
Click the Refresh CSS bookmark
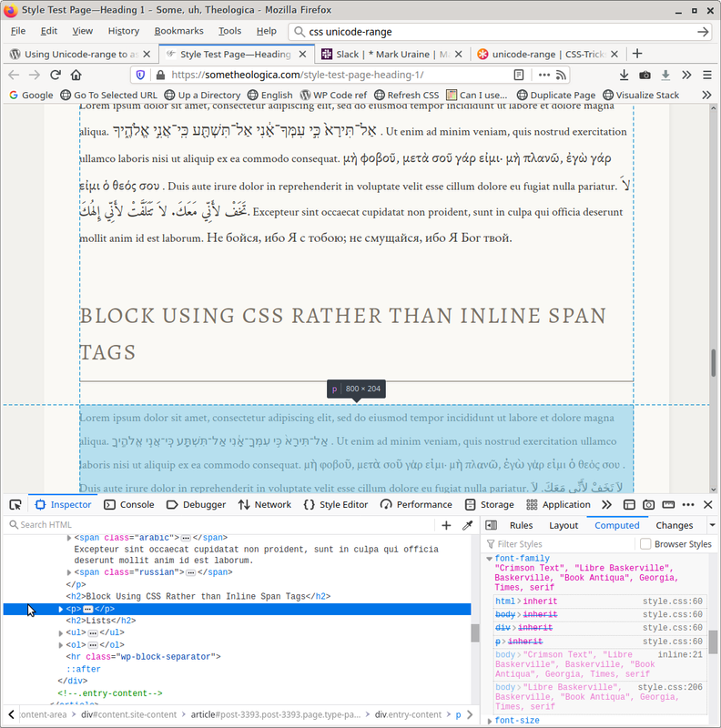407,96
